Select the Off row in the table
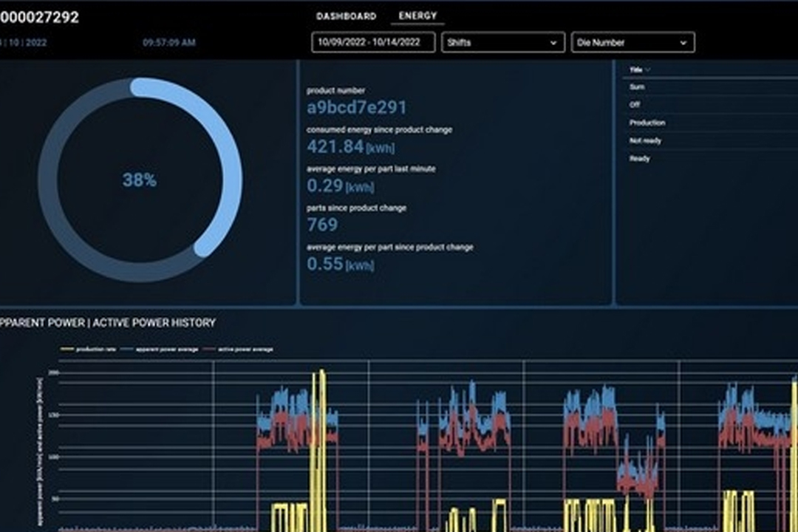The image size is (798, 532). point(711,105)
